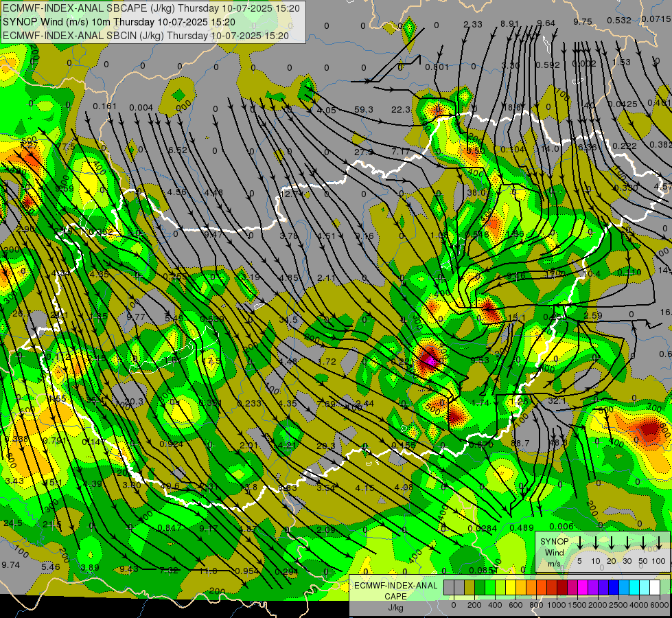Click the 32.1 value on the map
Image resolution: width=672 pixels, height=618 pixels.
pyautogui.click(x=557, y=401)
